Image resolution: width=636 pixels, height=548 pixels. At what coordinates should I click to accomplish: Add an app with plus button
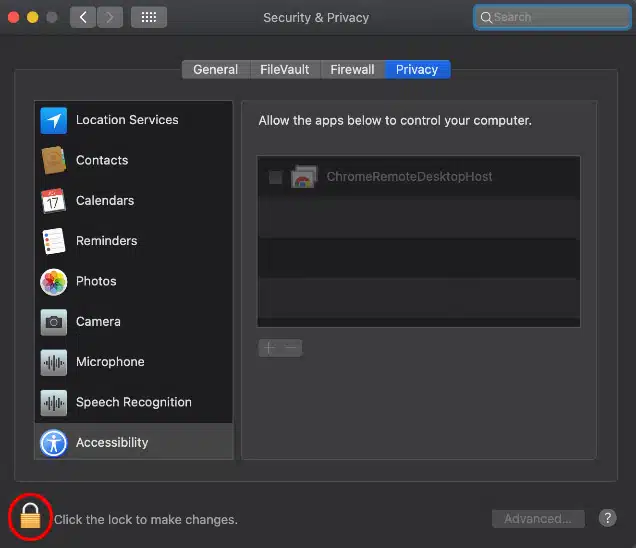269,348
